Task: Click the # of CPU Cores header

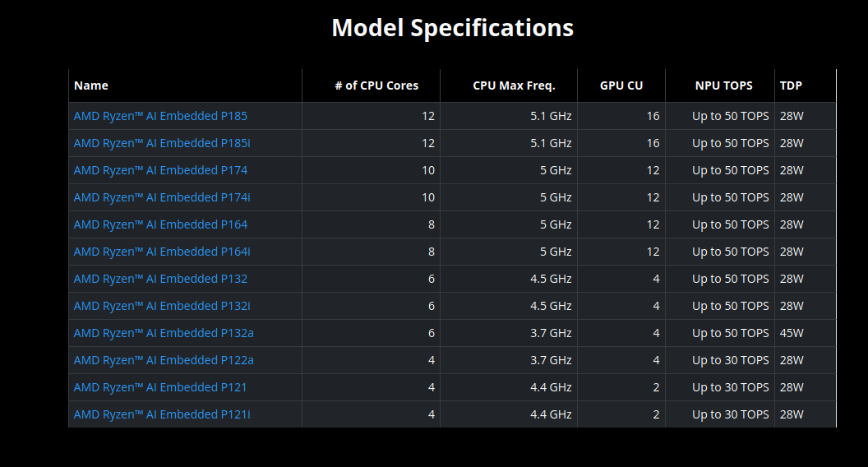Action: 376,86
